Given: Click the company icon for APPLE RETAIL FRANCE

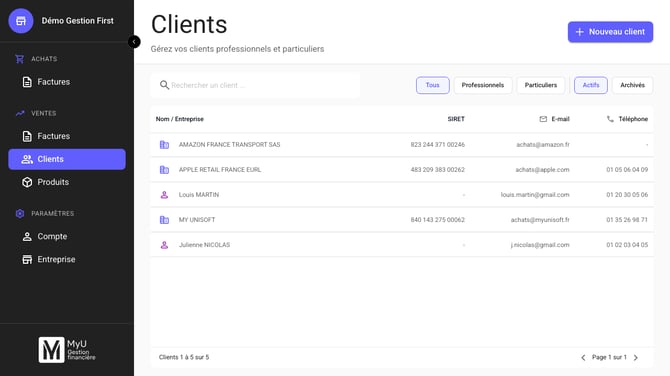Looking at the screenshot, I should (164, 170).
